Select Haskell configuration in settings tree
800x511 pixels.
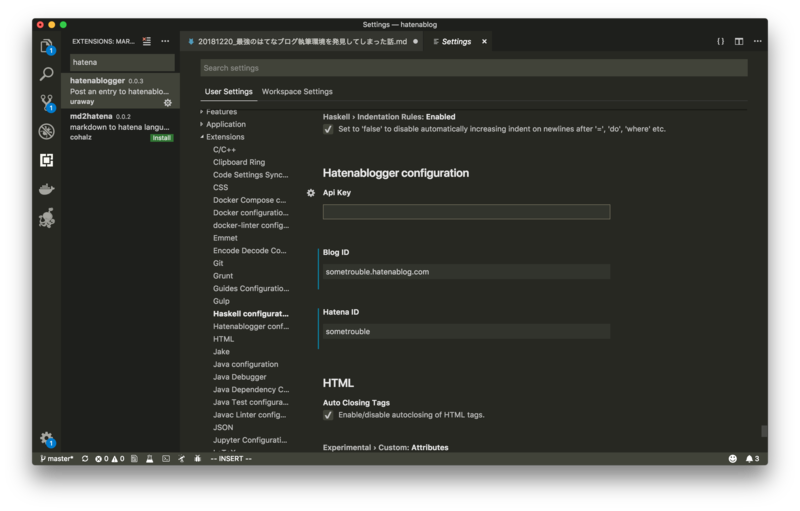pyautogui.click(x=251, y=314)
